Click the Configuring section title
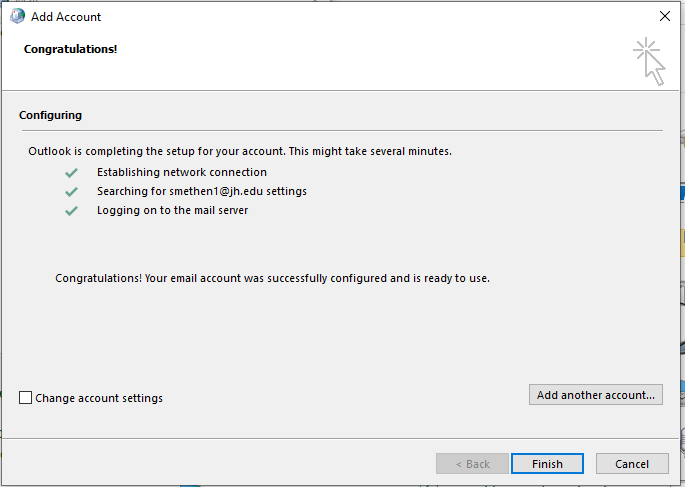 click(50, 115)
